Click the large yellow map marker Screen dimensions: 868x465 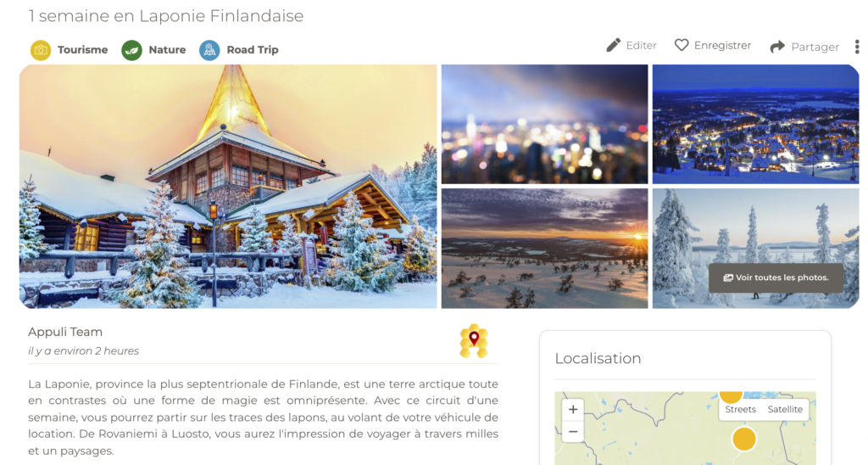point(744,439)
